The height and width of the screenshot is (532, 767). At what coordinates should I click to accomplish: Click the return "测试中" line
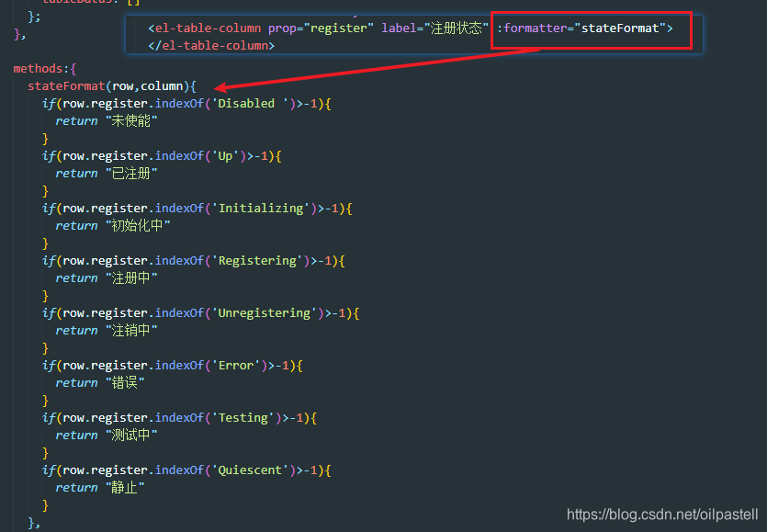(x=107, y=436)
